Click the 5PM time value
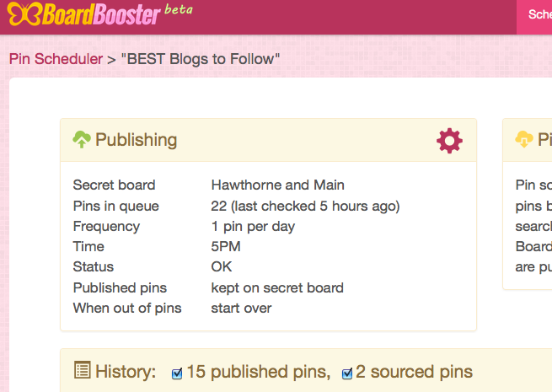The image size is (552, 392). click(226, 246)
